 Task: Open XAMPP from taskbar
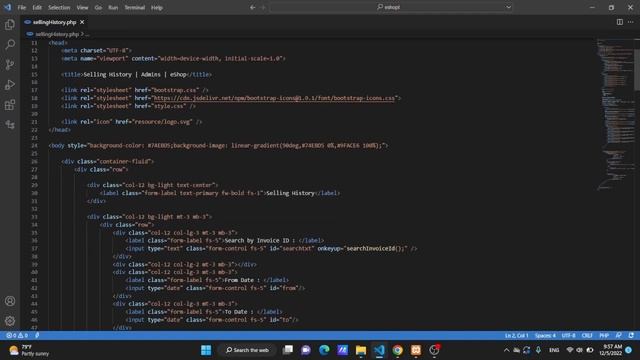point(416,350)
